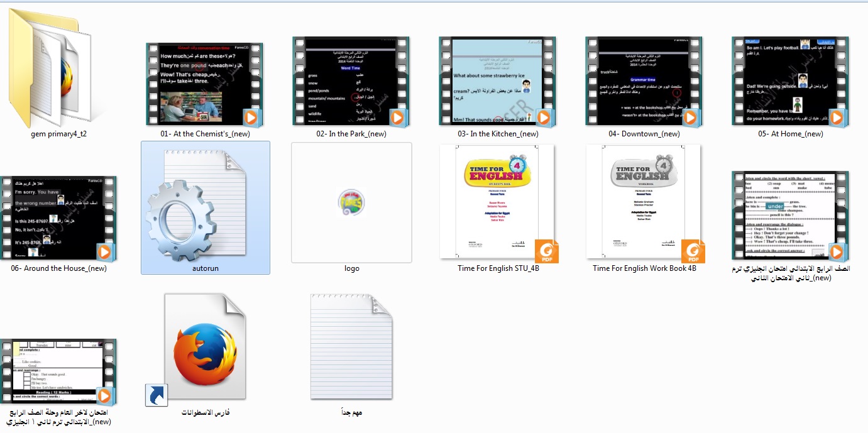The height and width of the screenshot is (433, 868).
Task: Click the play badge on 02- In the Park
Action: coord(397,118)
